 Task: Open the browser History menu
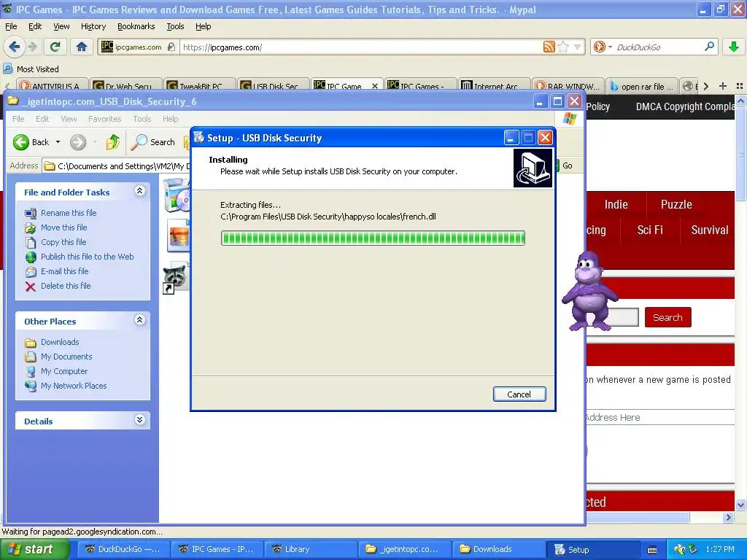93,26
